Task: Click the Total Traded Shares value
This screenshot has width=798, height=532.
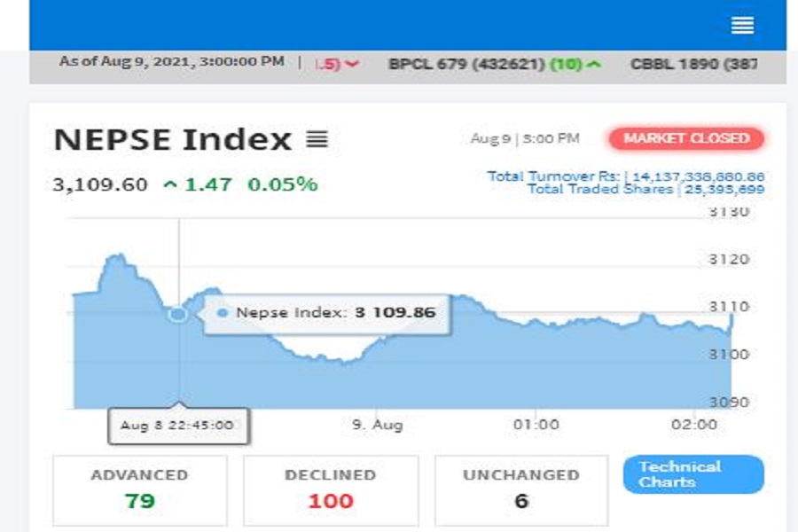Action: point(724,190)
